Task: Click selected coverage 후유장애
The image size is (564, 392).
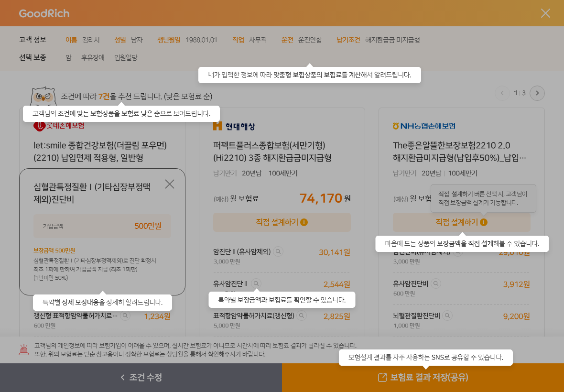Action: coord(93,57)
